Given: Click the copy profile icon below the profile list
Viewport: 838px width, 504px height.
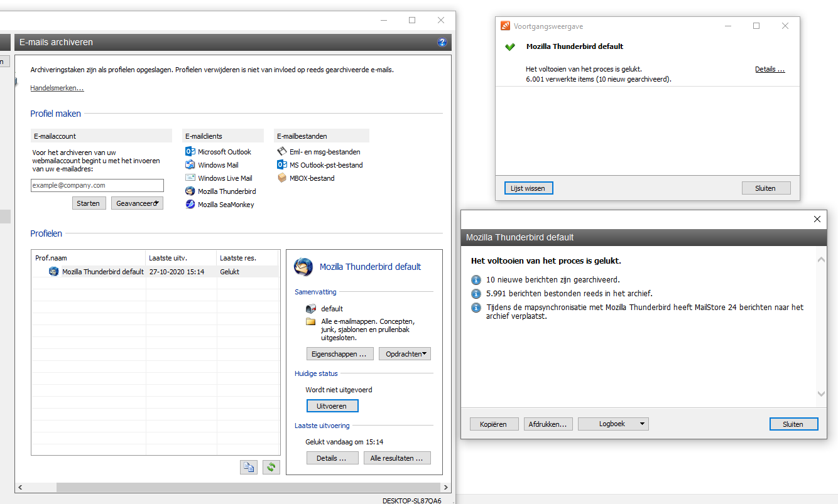Looking at the screenshot, I should [x=249, y=467].
